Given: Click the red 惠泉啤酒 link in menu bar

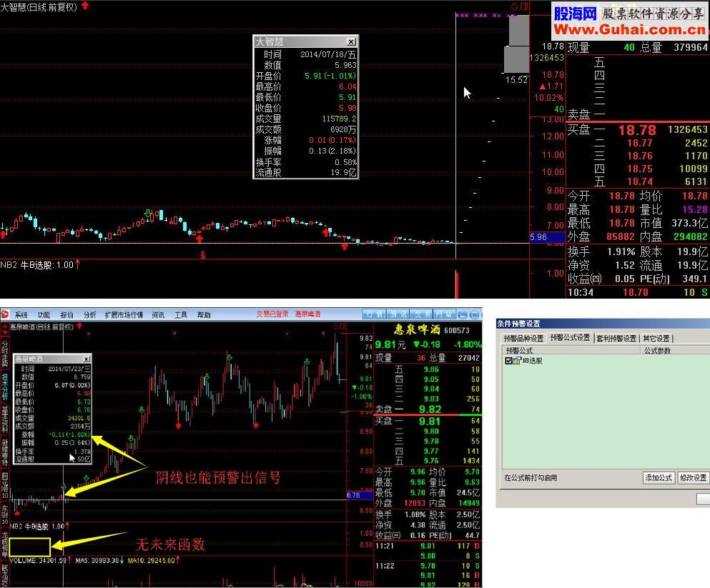Looking at the screenshot, I should coord(308,314).
